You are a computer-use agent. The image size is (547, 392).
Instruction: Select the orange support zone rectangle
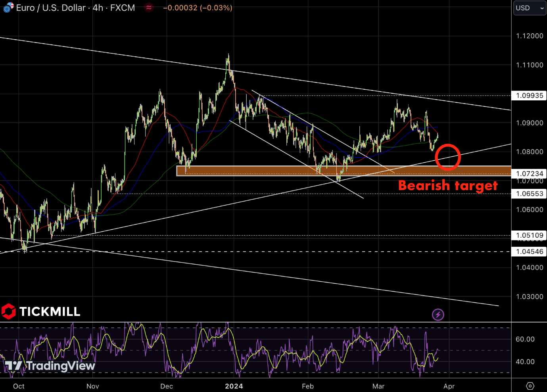coord(344,171)
